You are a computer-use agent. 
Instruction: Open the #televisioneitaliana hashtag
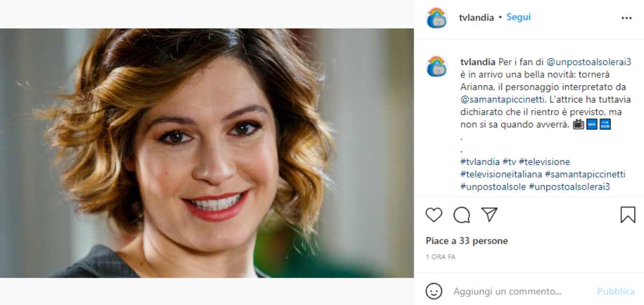click(500, 175)
